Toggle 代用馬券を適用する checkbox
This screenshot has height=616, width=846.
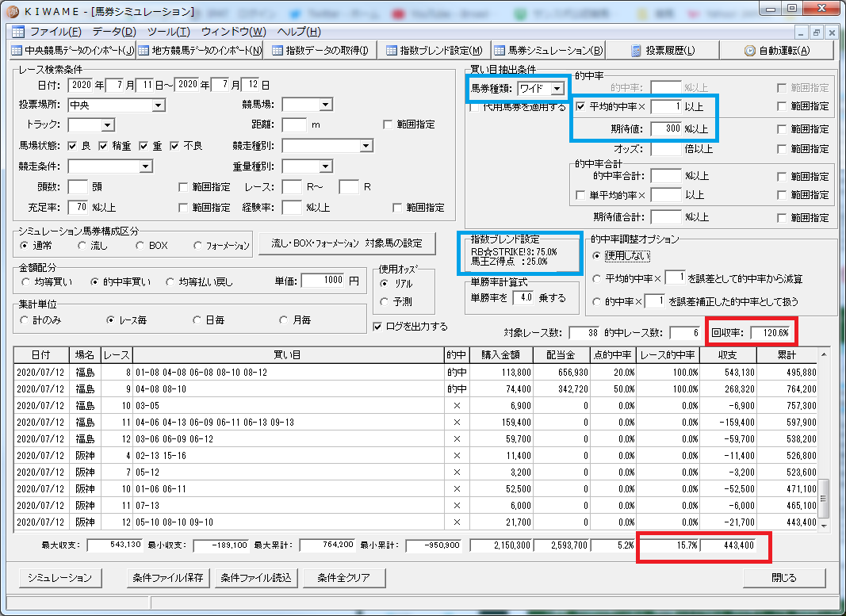tap(473, 107)
